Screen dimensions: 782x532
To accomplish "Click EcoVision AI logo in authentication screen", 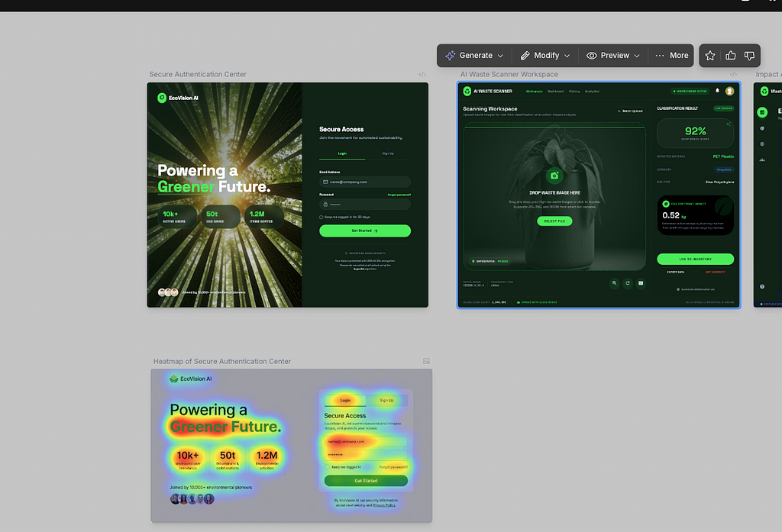I will (178, 98).
